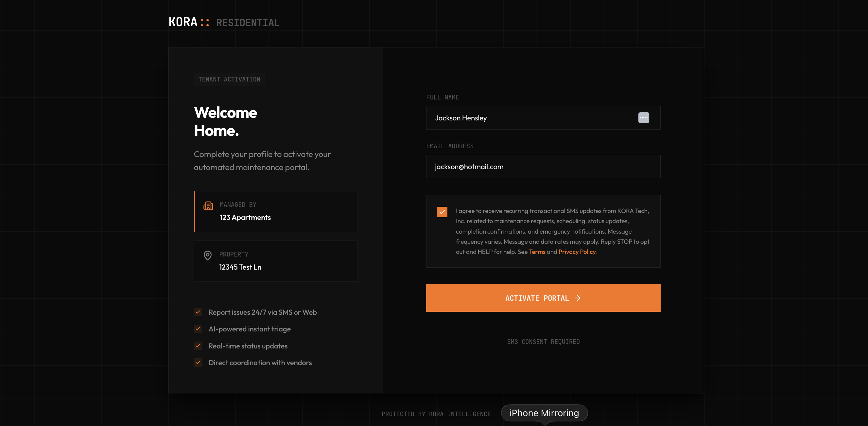
Task: Click the arrow icon on Activate Portal
Action: [x=578, y=298]
